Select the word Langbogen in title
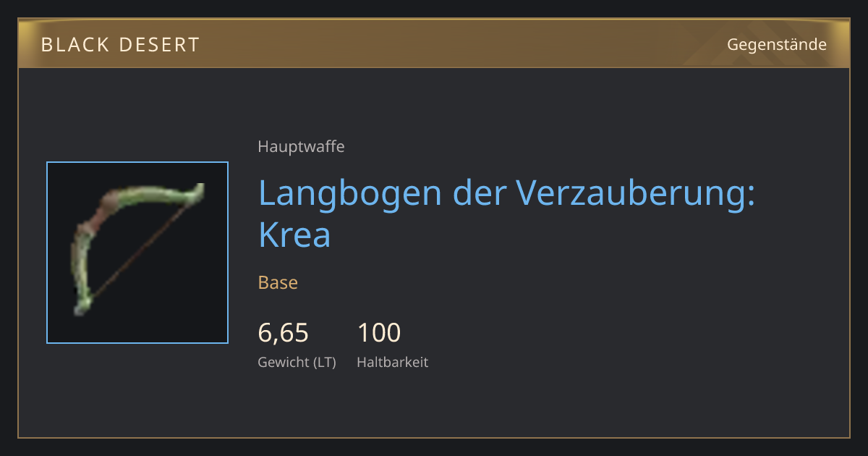 [x=346, y=195]
